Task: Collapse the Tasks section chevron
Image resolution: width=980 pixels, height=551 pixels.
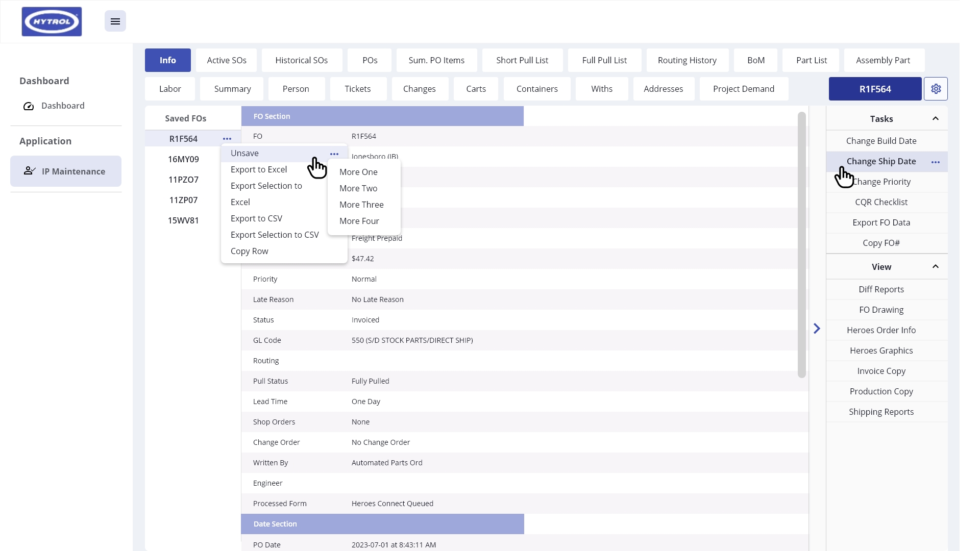Action: (936, 118)
